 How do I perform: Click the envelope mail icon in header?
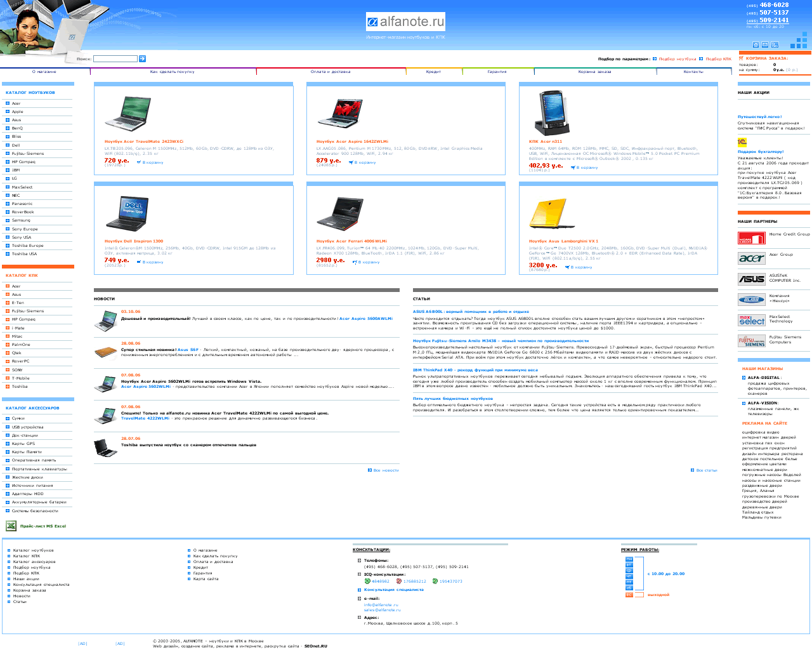pos(765,44)
